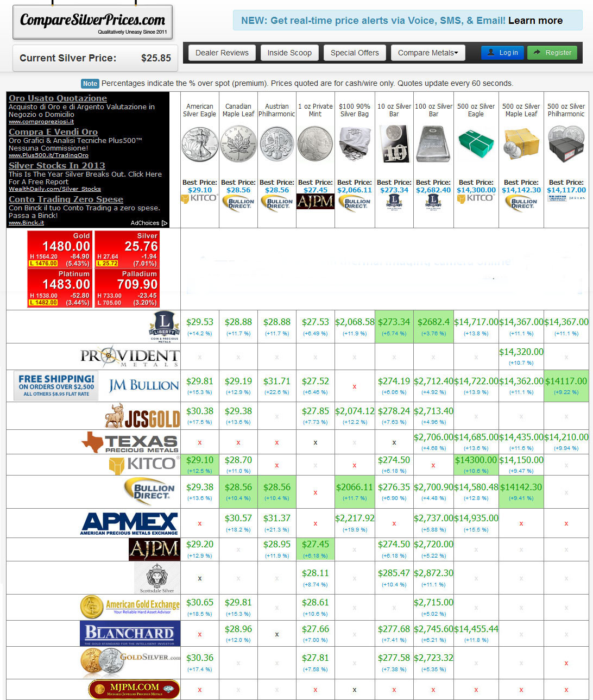Open the American Gold Exchange dealer logo
The image size is (593, 700).
click(x=130, y=607)
